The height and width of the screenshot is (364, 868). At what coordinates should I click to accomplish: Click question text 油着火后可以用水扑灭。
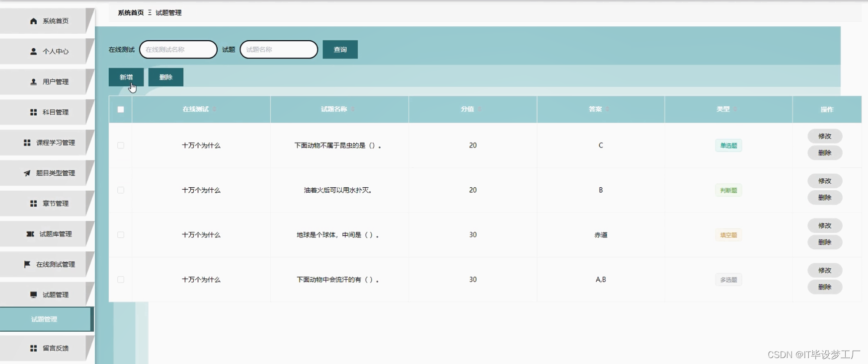[x=338, y=190]
